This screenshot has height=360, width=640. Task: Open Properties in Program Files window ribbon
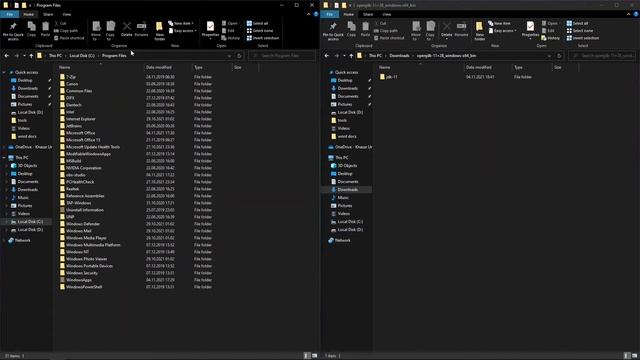[210, 30]
